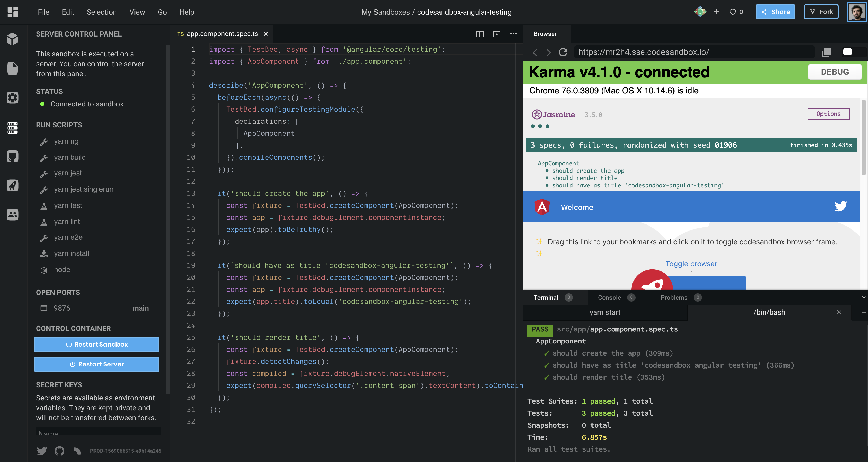The image size is (868, 462).
Task: Click the Share button
Action: [x=775, y=12]
